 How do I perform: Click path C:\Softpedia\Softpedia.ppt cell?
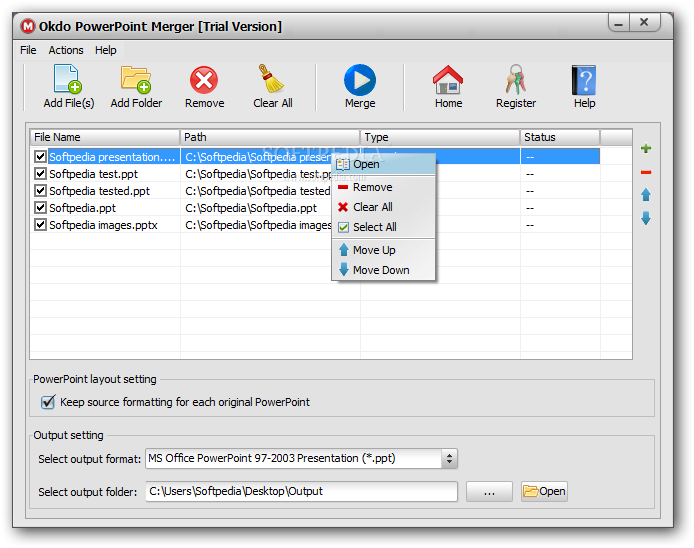[251, 208]
